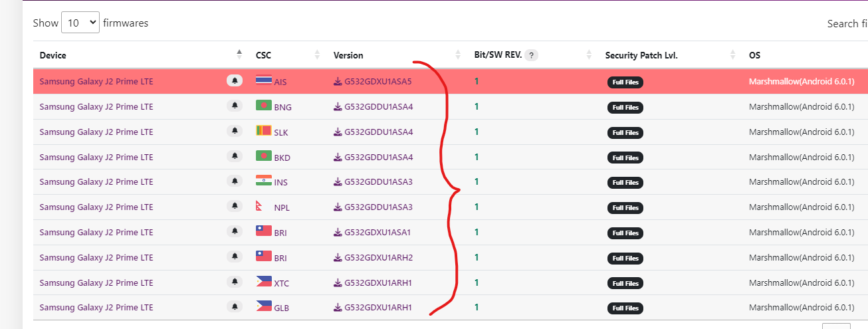The width and height of the screenshot is (868, 329).
Task: Sort using the Bit/SW REV. column arrows
Action: tap(589, 55)
